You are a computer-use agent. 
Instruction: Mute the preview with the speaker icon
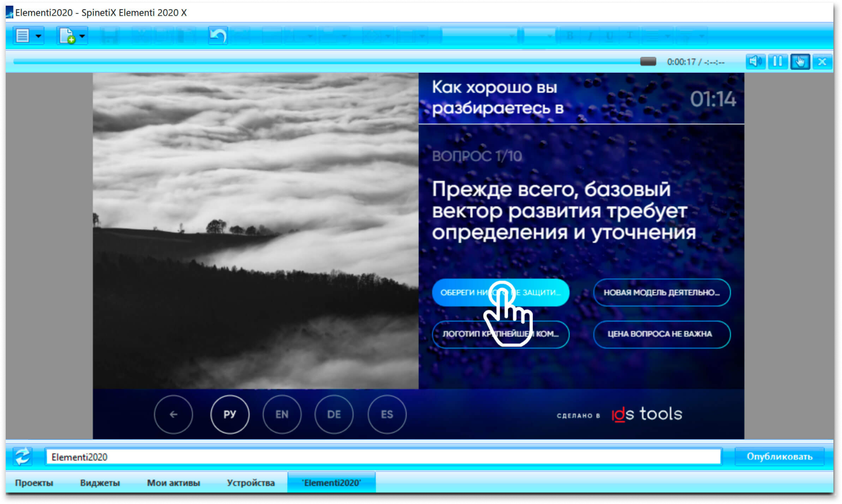coord(755,61)
